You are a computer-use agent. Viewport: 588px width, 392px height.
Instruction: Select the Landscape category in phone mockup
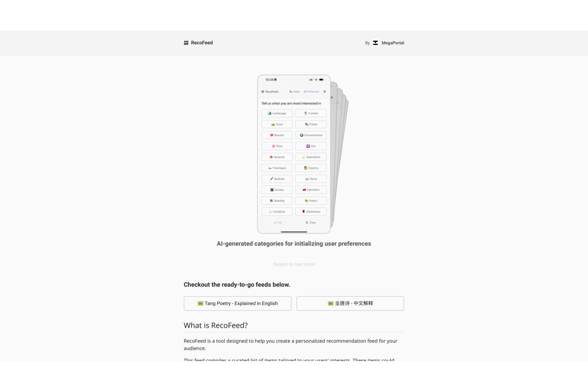[x=277, y=113]
